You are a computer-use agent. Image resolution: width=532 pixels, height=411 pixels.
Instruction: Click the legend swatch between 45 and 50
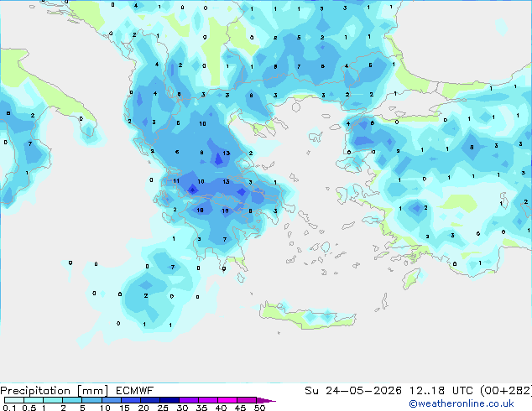tap(247, 400)
